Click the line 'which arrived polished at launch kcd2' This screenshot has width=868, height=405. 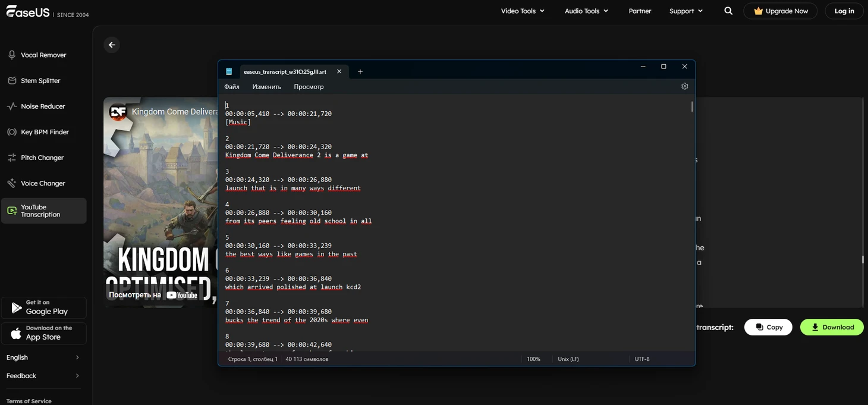[293, 287]
